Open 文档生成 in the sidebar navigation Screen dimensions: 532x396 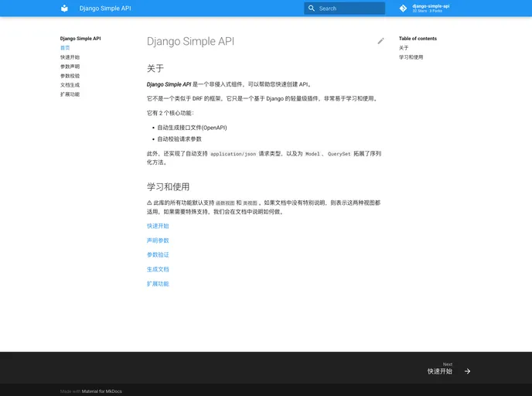click(70, 85)
